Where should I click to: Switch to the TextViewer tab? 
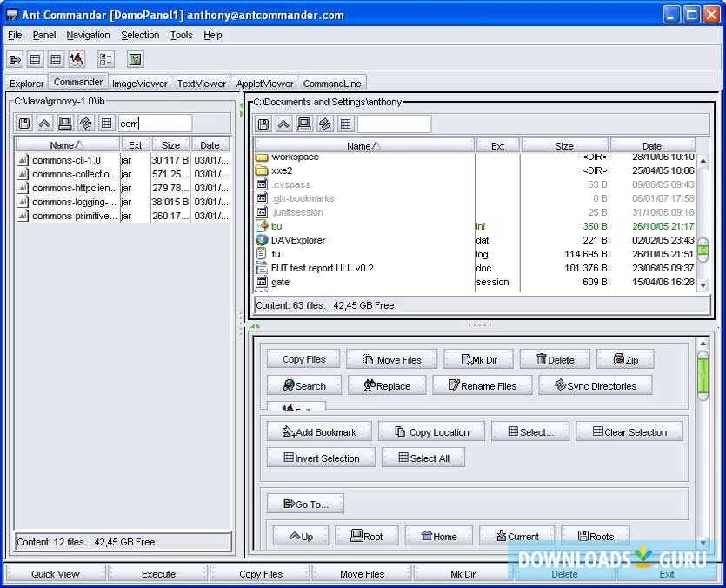click(x=202, y=84)
